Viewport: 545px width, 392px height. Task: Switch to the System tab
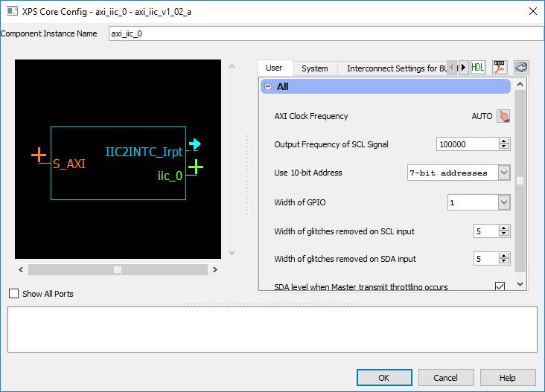point(315,68)
